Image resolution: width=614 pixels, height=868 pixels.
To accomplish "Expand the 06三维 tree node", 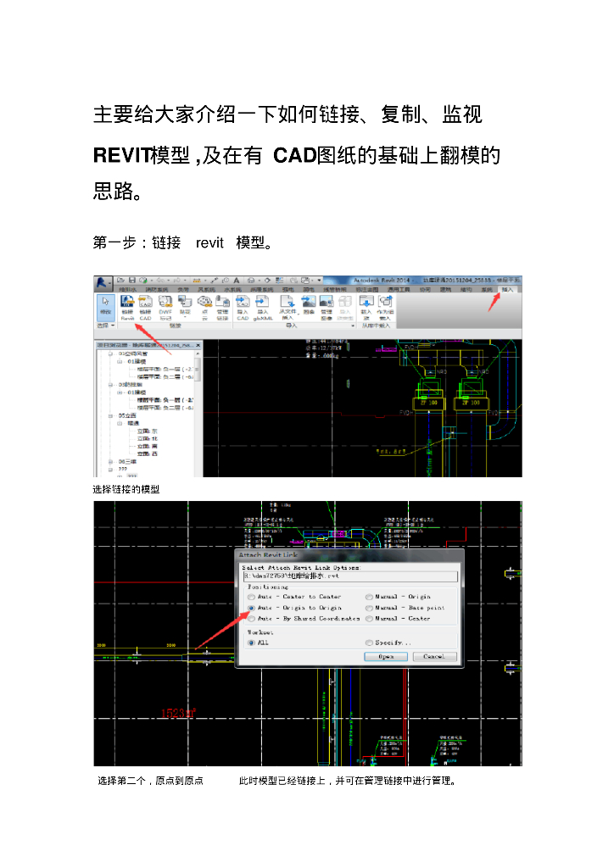I will [x=111, y=462].
